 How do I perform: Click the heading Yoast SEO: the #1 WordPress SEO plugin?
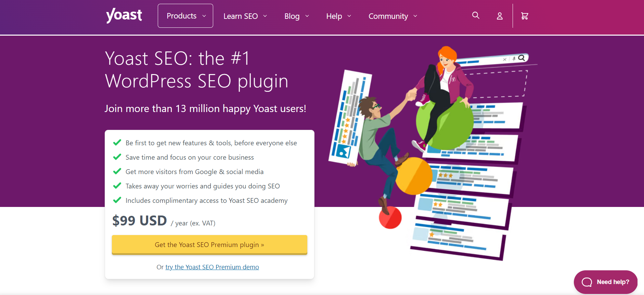click(x=196, y=70)
